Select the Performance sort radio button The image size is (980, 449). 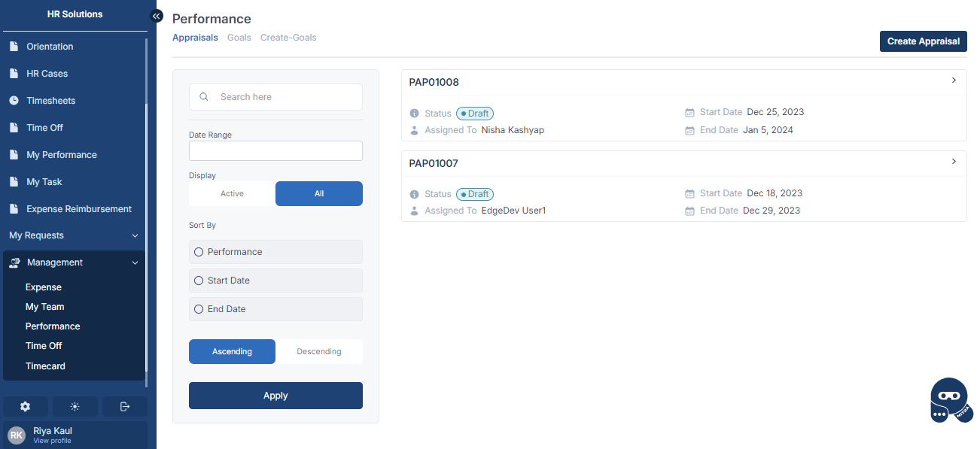pyautogui.click(x=199, y=252)
